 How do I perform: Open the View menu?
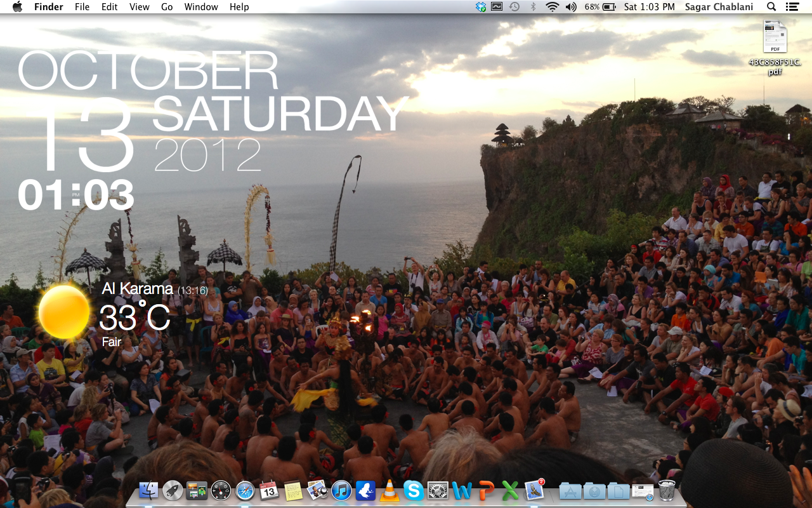[x=139, y=7]
